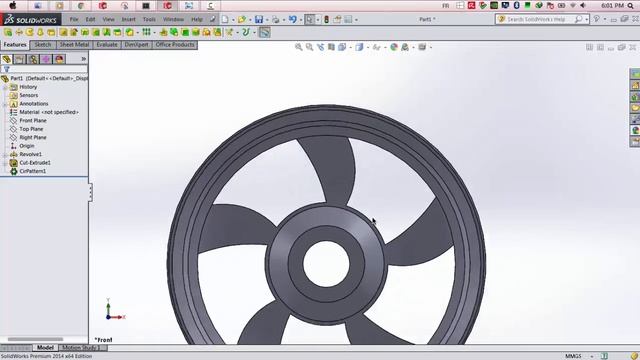Open macOS Spotlight search icon
The width and height of the screenshot is (640, 360).
(631, 5)
